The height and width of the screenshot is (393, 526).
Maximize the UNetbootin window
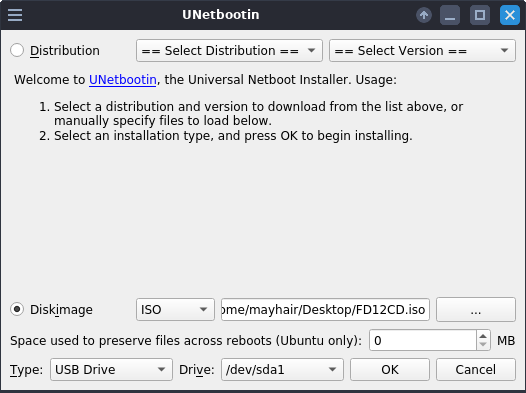tap(480, 15)
